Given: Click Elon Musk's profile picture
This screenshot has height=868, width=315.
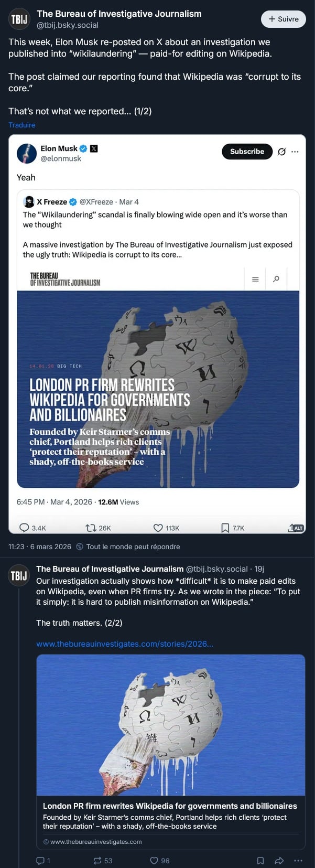Looking at the screenshot, I should coord(27,153).
